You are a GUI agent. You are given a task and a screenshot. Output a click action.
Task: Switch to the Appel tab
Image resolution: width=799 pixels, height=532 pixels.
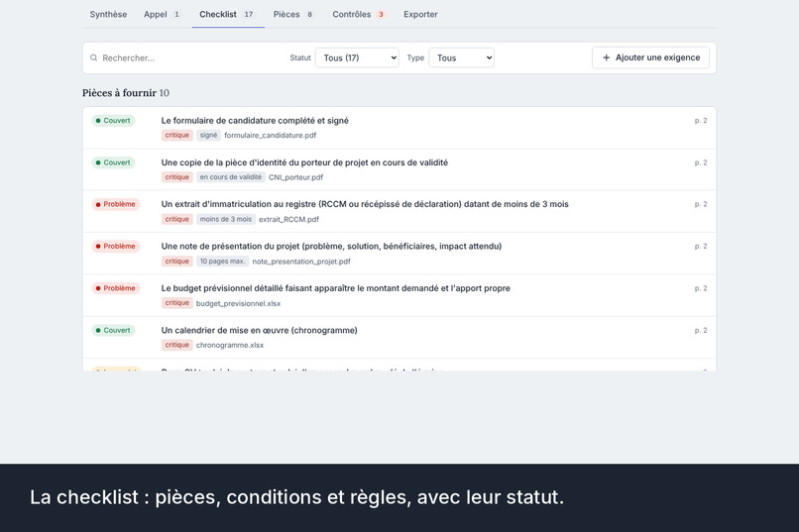point(162,14)
